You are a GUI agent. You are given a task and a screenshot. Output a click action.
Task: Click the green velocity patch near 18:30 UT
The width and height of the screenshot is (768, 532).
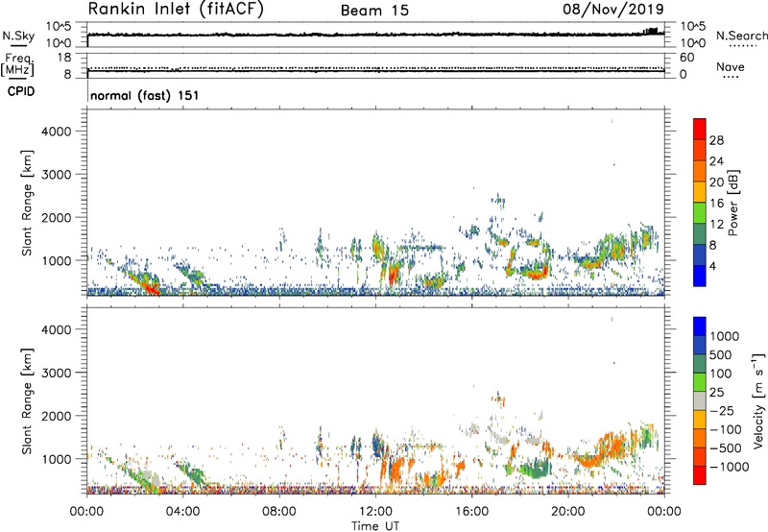[536, 470]
